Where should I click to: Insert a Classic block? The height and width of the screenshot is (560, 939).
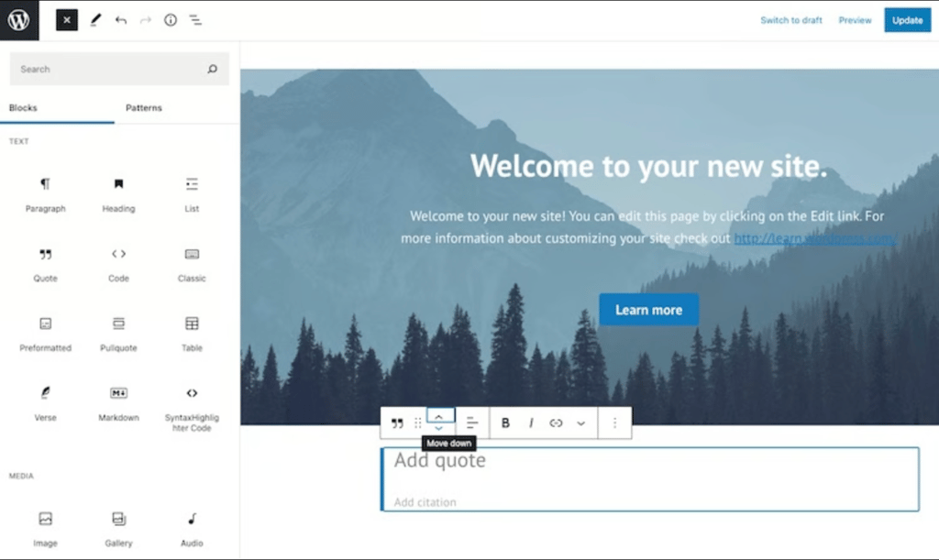(x=192, y=265)
